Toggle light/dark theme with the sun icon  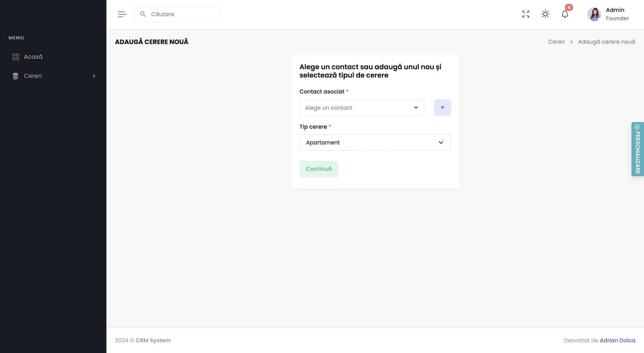(545, 14)
